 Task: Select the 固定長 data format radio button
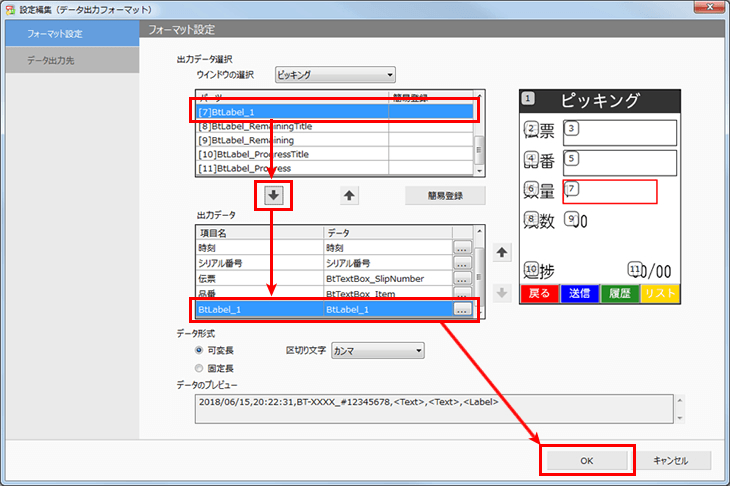[x=200, y=368]
